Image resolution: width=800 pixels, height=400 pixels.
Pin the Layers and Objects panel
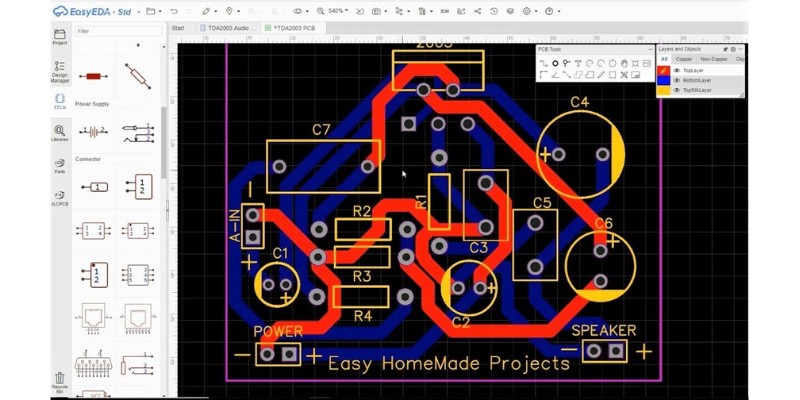(726, 49)
